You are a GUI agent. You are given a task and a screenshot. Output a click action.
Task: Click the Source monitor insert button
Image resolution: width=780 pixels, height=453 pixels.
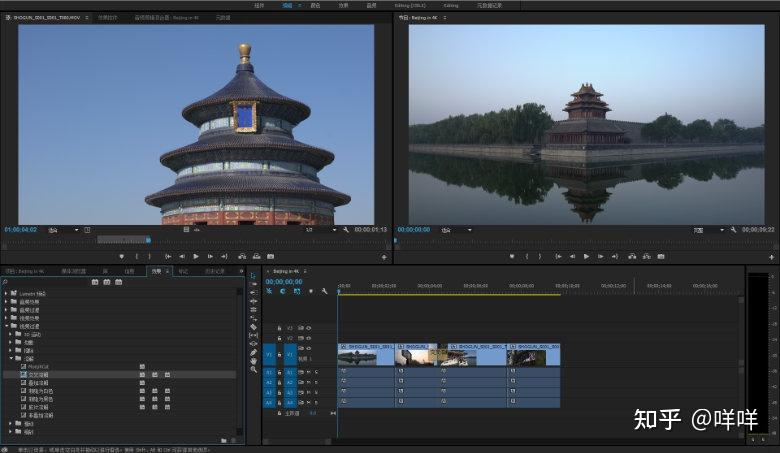pos(242,257)
